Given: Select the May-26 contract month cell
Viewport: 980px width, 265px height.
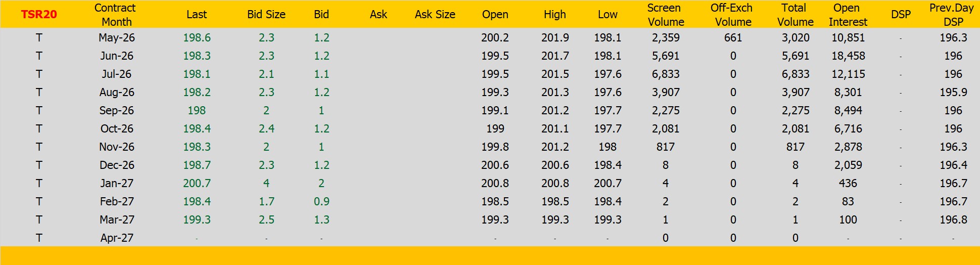Looking at the screenshot, I should click(117, 38).
